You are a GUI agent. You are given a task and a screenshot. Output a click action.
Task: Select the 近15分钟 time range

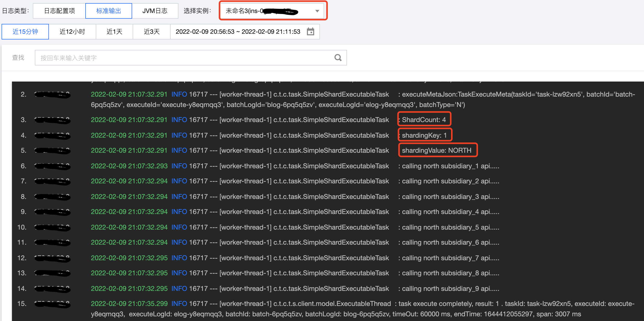(x=25, y=31)
